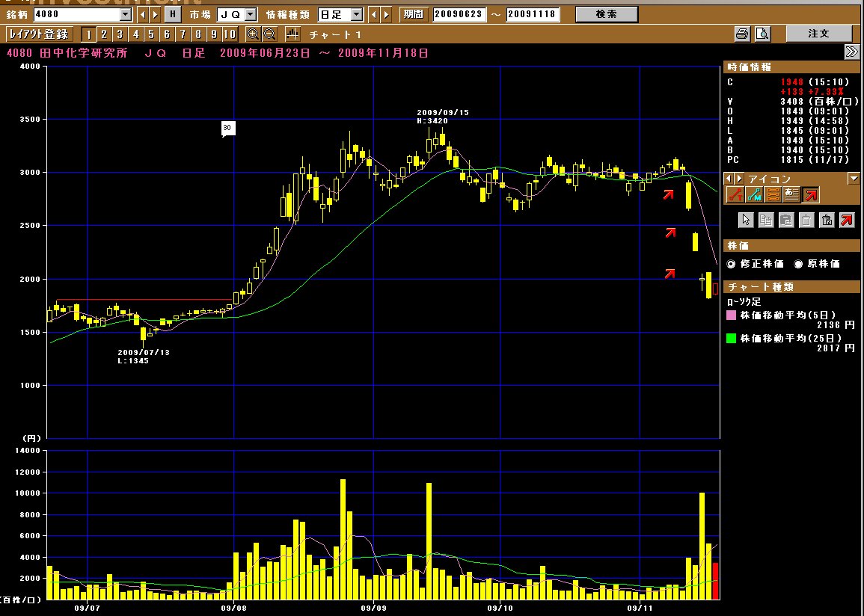864x616 pixels.
Task: Step 日足 type forward with right arrow
Action: 386,14
